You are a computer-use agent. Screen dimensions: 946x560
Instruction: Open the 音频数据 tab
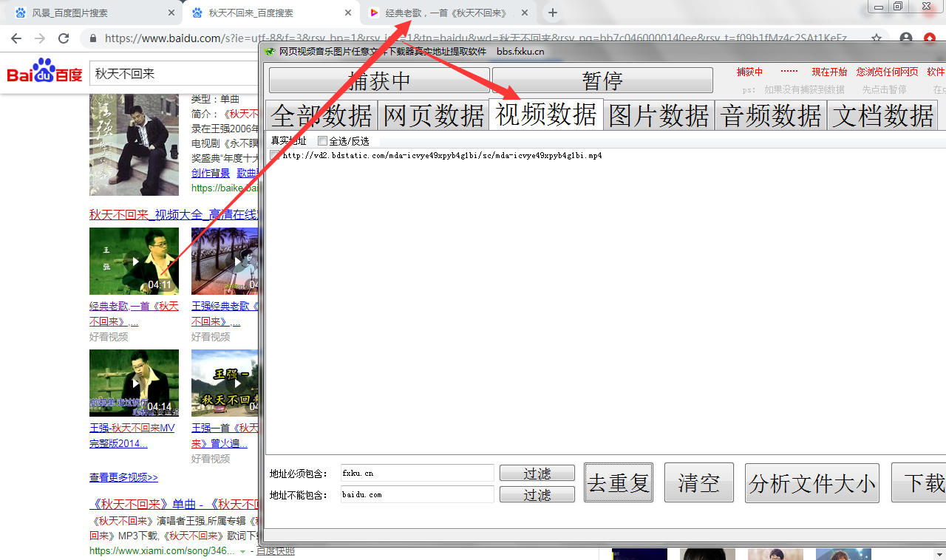tap(771, 116)
